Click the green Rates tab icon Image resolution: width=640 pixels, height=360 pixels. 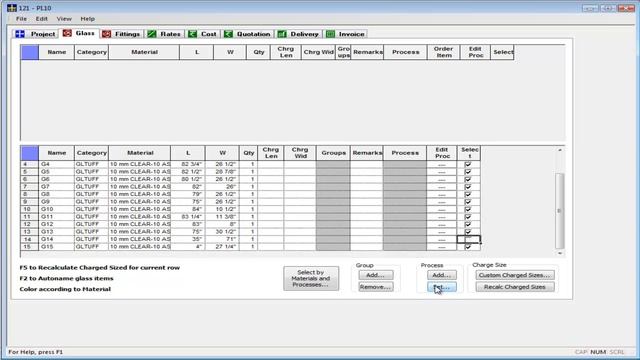pyautogui.click(x=152, y=34)
